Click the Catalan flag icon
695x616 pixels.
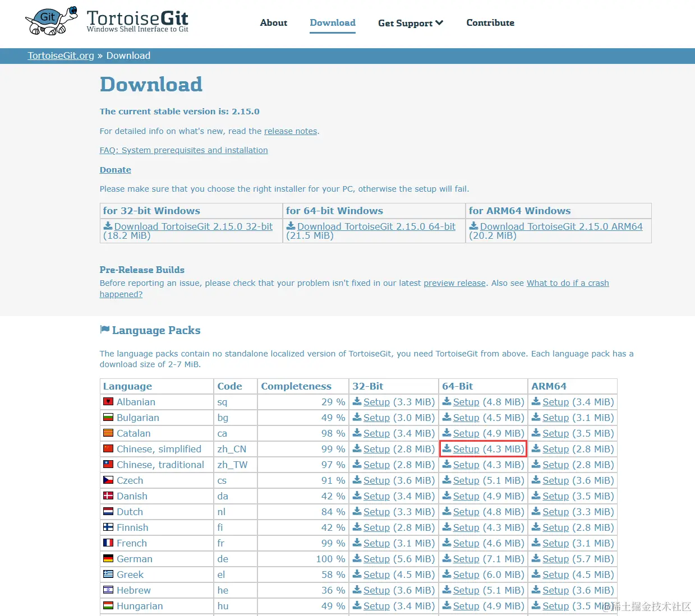click(x=108, y=433)
